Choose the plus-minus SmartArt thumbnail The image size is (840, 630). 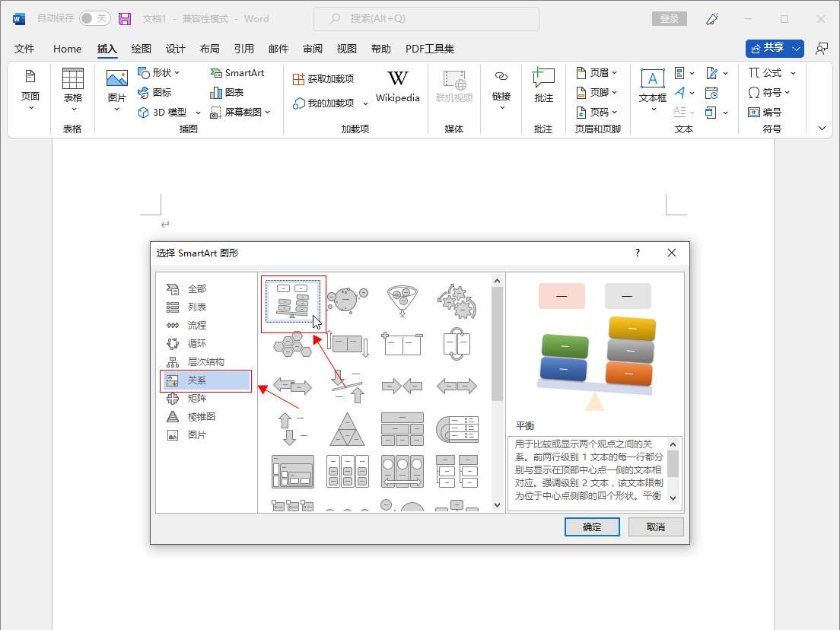[x=402, y=343]
